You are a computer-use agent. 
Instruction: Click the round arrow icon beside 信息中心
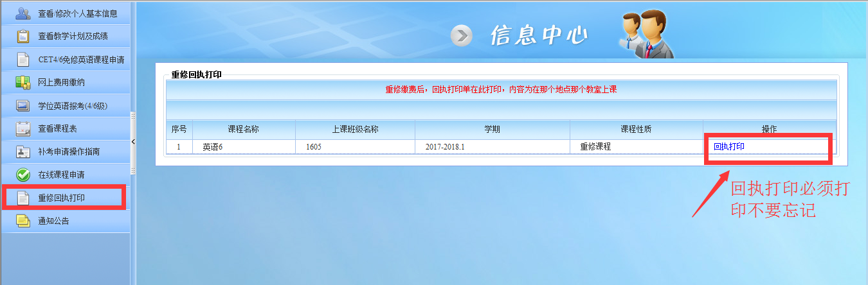[461, 36]
